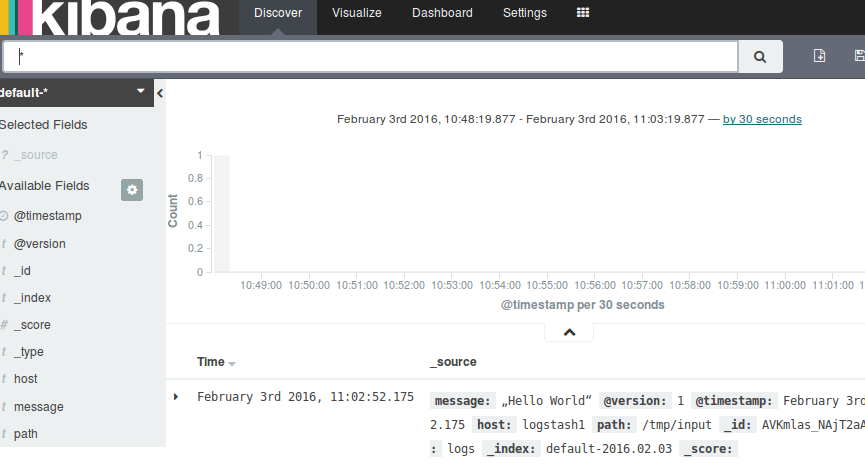This screenshot has width=865, height=466.
Task: Collapse the fields sidebar arrow
Action: pos(160,93)
